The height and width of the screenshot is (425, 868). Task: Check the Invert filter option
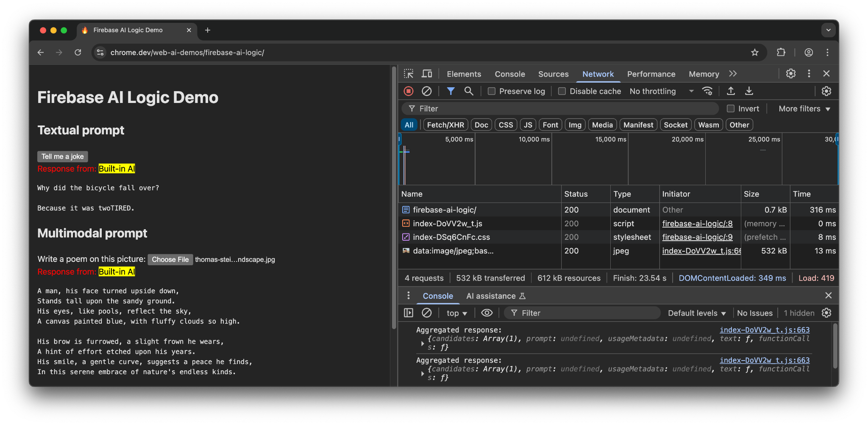(730, 108)
